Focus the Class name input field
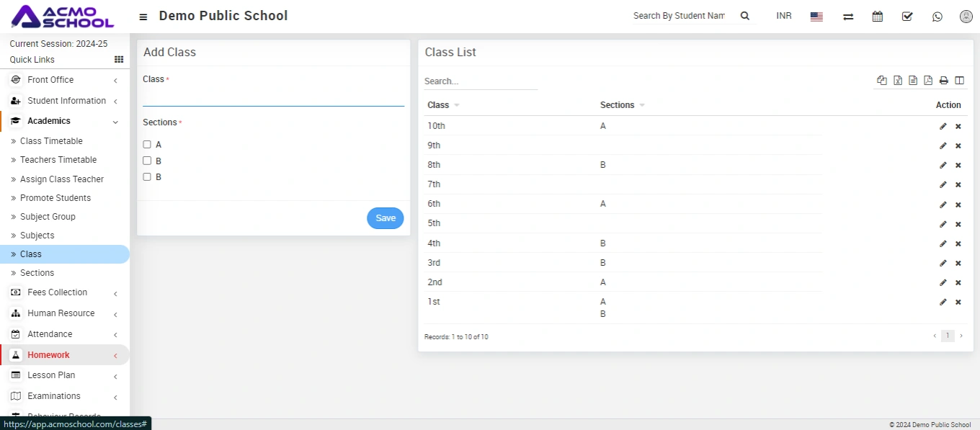This screenshot has width=980, height=430. pos(273,97)
